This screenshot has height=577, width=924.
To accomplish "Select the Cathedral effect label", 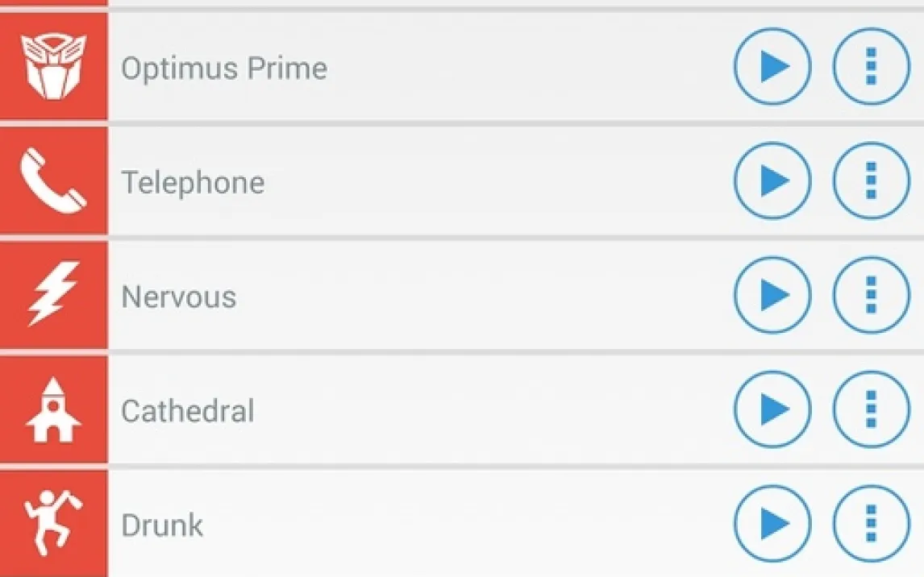I will point(187,412).
